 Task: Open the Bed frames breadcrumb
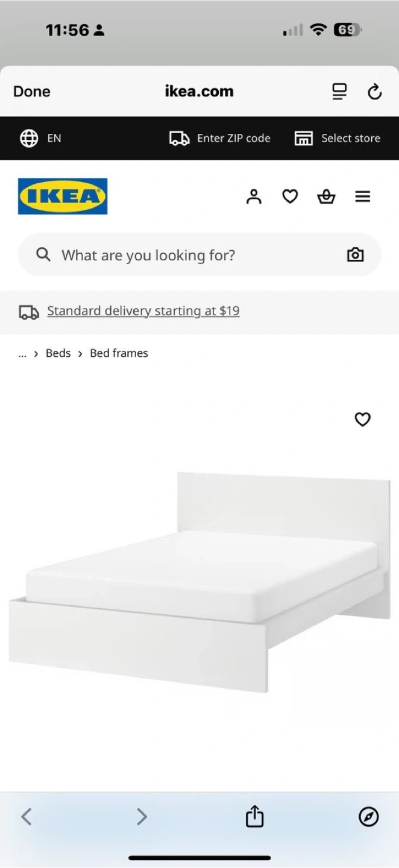[119, 353]
